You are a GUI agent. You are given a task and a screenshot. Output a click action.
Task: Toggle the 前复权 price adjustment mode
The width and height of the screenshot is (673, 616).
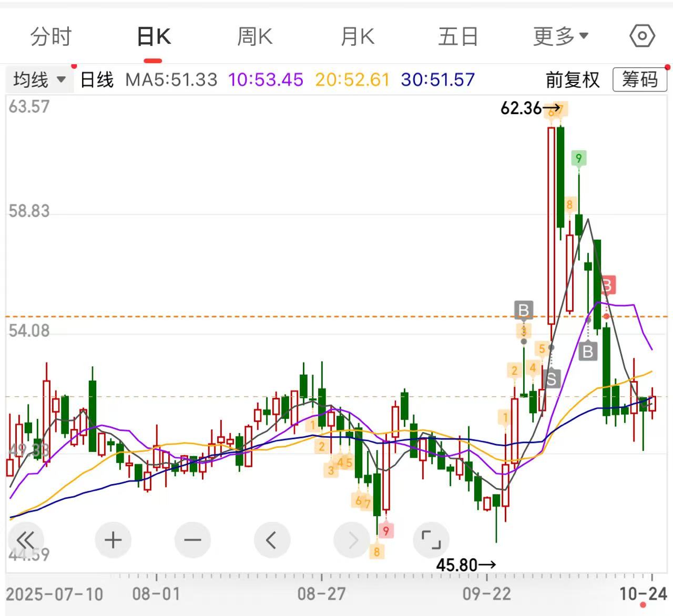pos(573,80)
